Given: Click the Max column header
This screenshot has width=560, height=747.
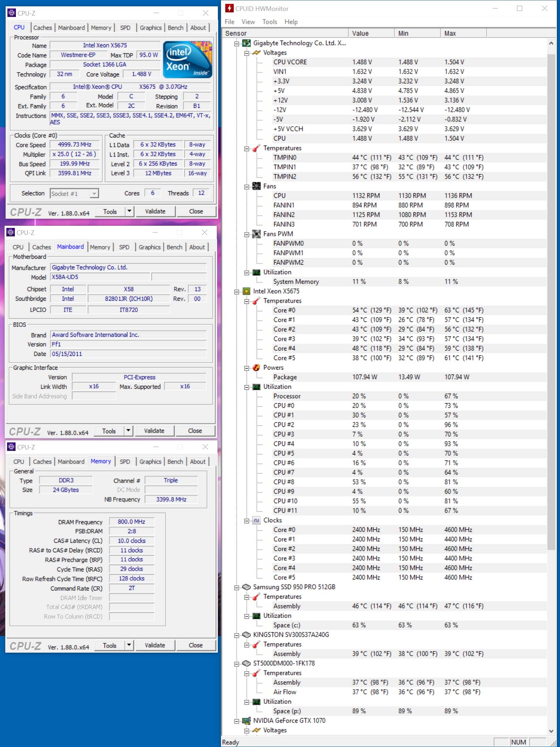Looking at the screenshot, I should [463, 33].
